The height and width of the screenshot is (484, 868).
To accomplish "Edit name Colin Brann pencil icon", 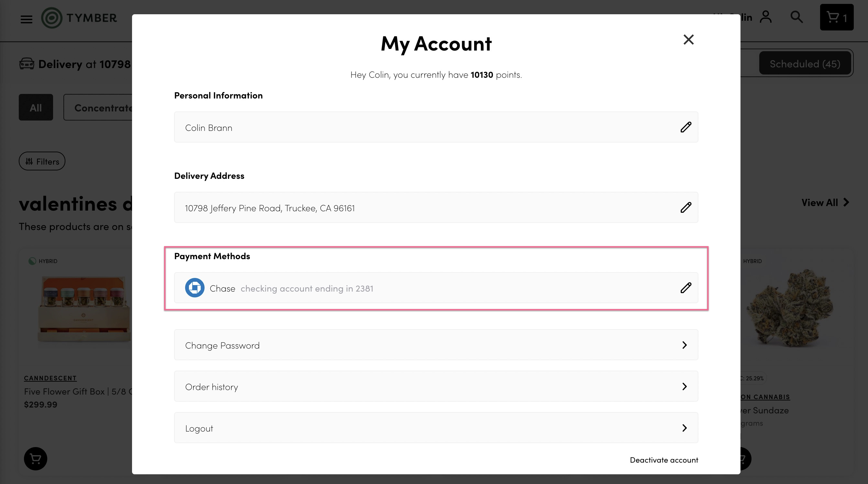I will [685, 127].
